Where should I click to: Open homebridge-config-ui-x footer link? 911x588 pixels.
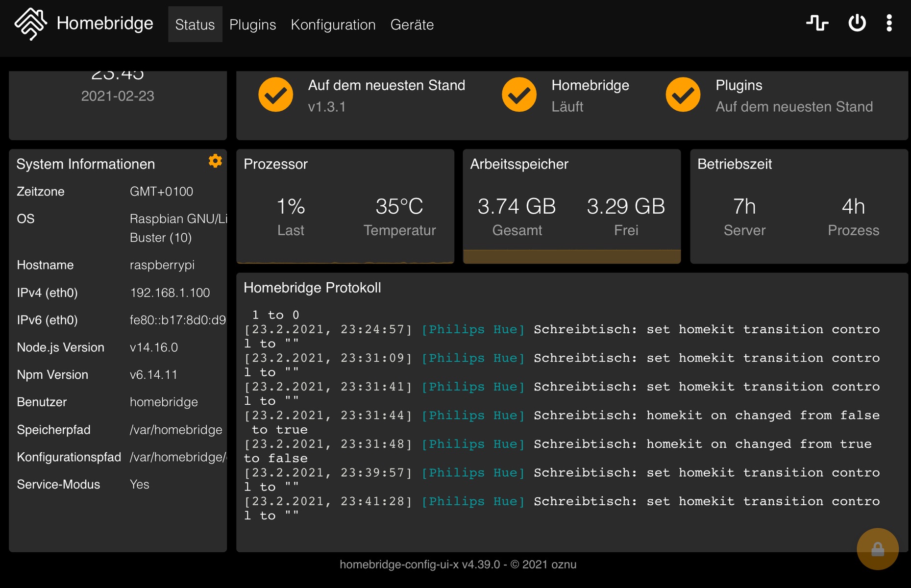[x=419, y=564]
